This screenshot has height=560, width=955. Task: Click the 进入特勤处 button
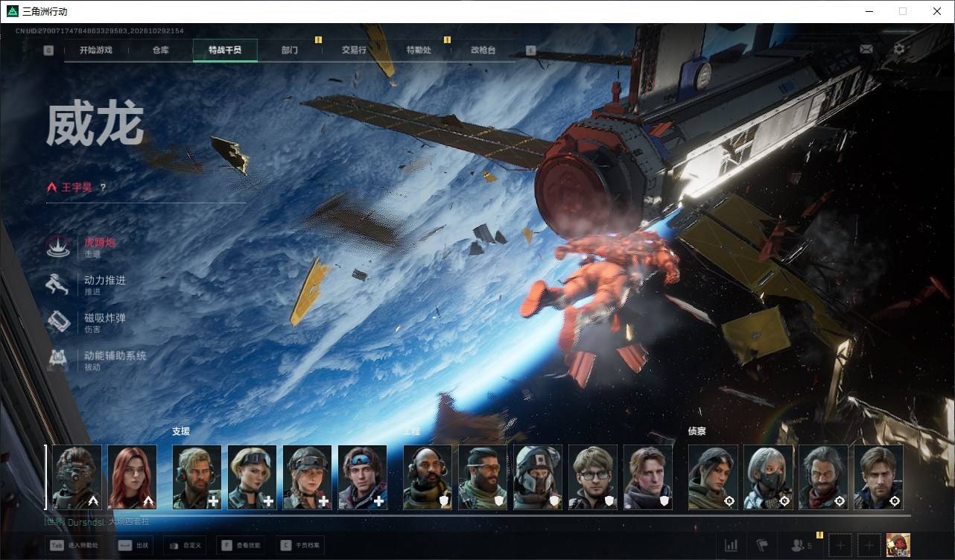74,545
